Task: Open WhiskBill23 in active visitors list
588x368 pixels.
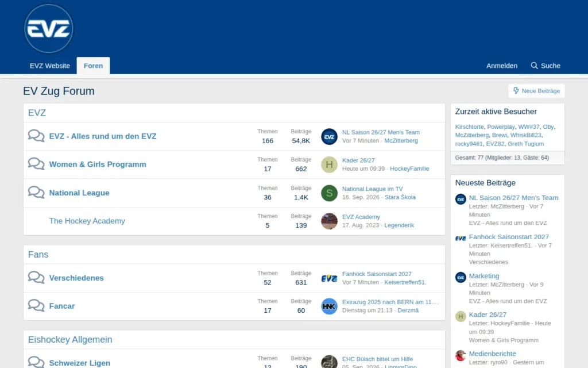Action: pos(526,135)
